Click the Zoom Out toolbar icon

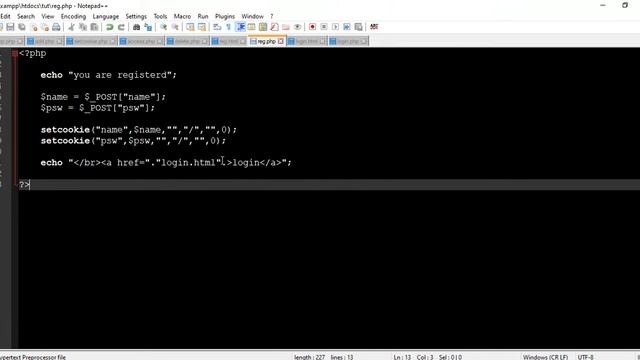(175, 27)
